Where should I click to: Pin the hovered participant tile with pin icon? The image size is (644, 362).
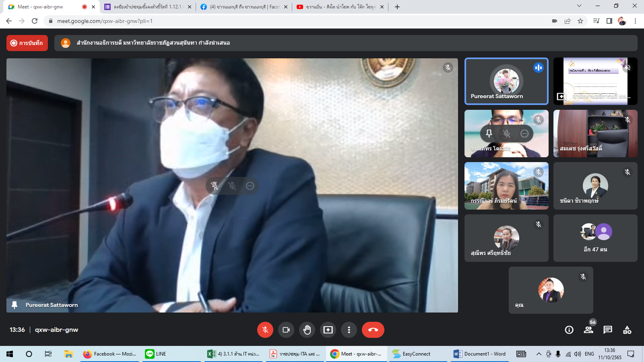coord(489,134)
